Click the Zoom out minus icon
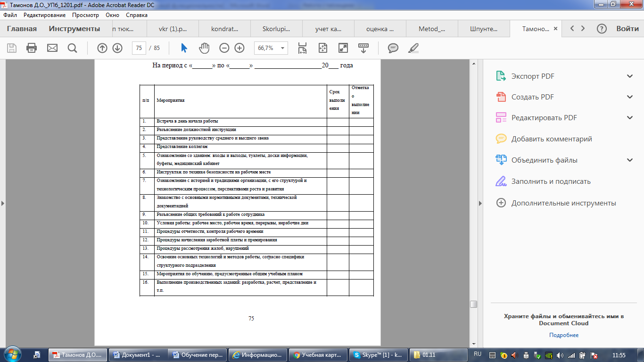The image size is (644, 362). [224, 48]
